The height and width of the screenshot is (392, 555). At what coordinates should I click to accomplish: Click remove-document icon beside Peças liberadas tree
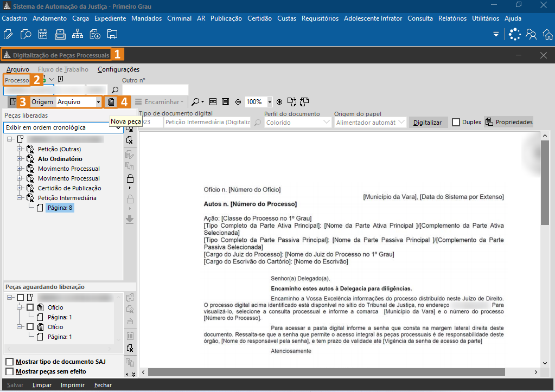click(x=130, y=140)
